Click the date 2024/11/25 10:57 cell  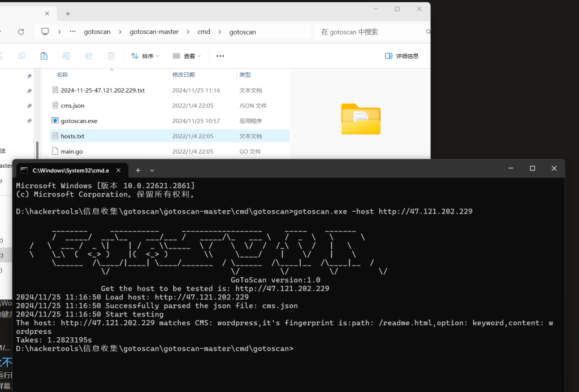196,121
